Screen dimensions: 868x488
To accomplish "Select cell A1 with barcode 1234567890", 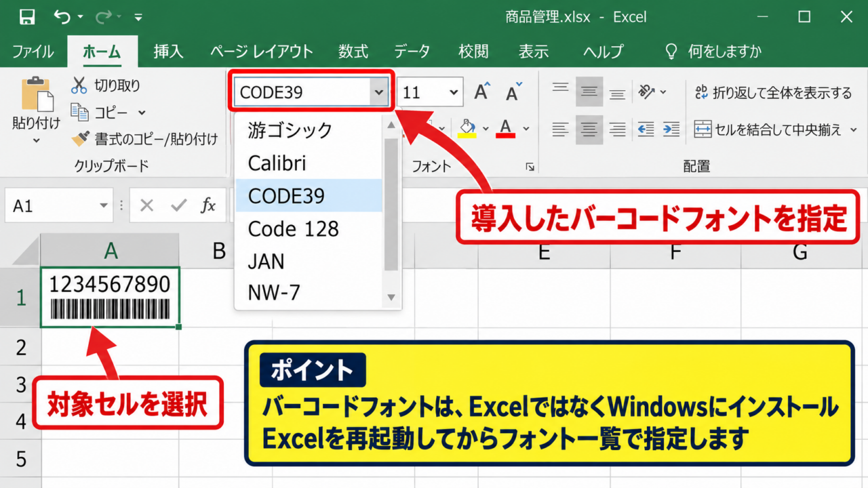I will point(111,297).
